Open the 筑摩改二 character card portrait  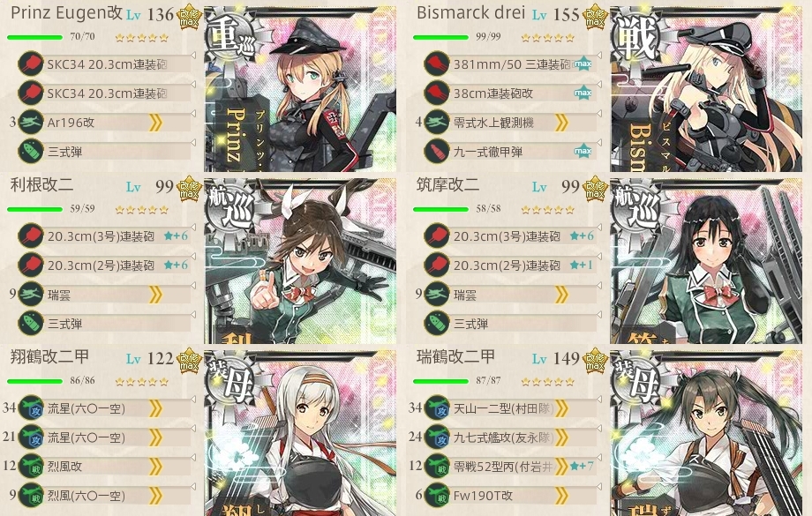pos(706,261)
